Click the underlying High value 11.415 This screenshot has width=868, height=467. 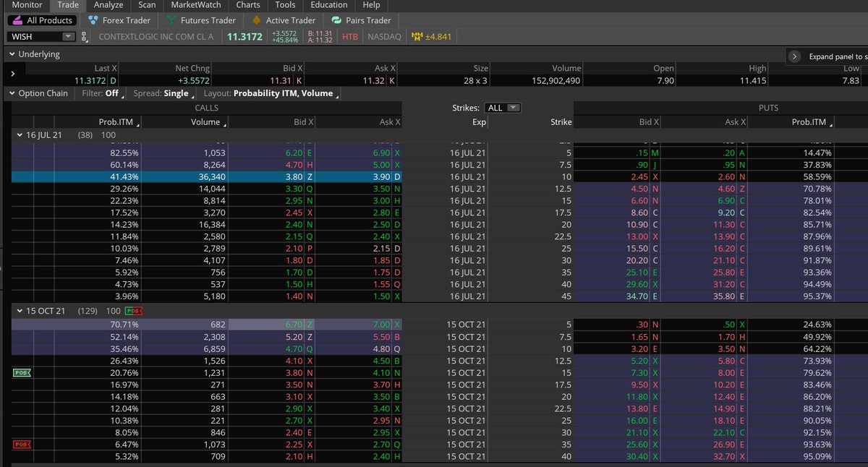(x=753, y=80)
